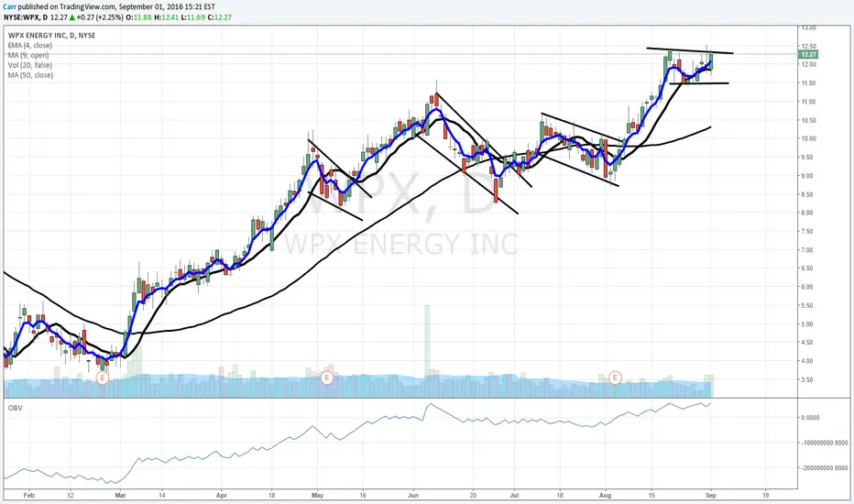Click the 10.00 price axis label
Image resolution: width=854 pixels, height=504 pixels.
pyautogui.click(x=808, y=139)
